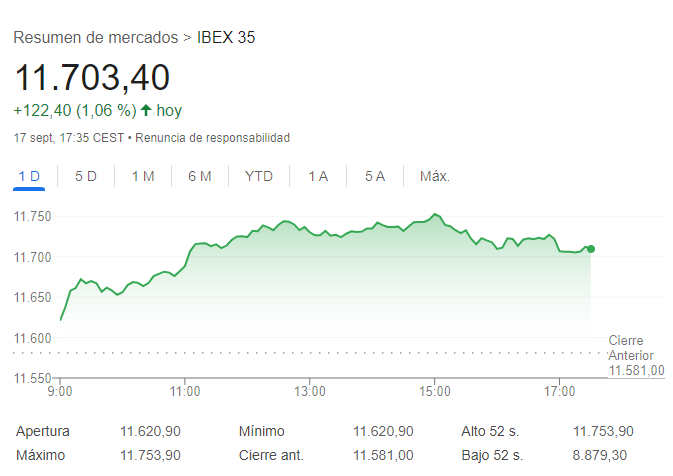This screenshot has width=673, height=476.
Task: Click the green up arrow icon
Action: coord(146,110)
